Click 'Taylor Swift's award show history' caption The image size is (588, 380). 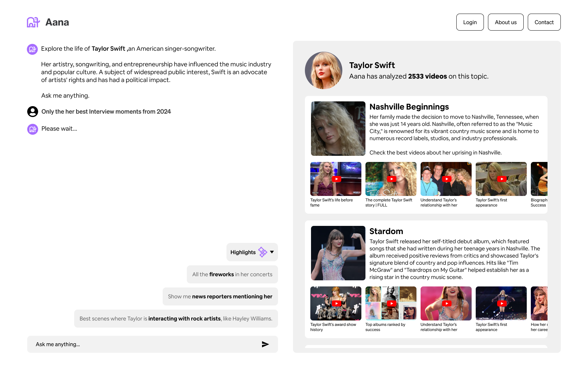(333, 327)
